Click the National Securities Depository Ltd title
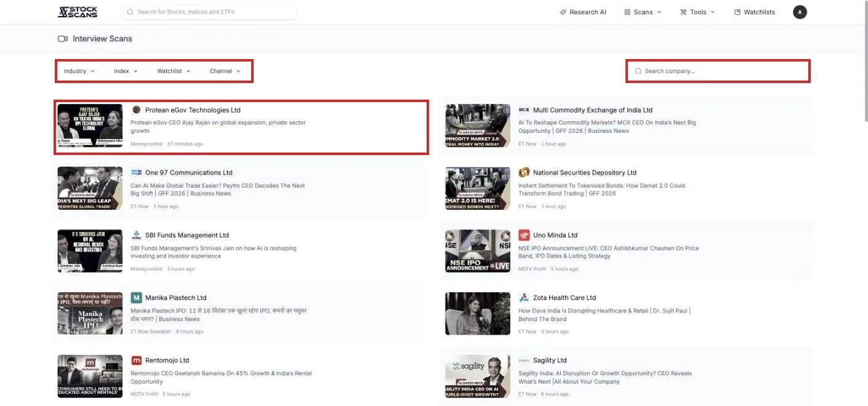 [x=585, y=173]
